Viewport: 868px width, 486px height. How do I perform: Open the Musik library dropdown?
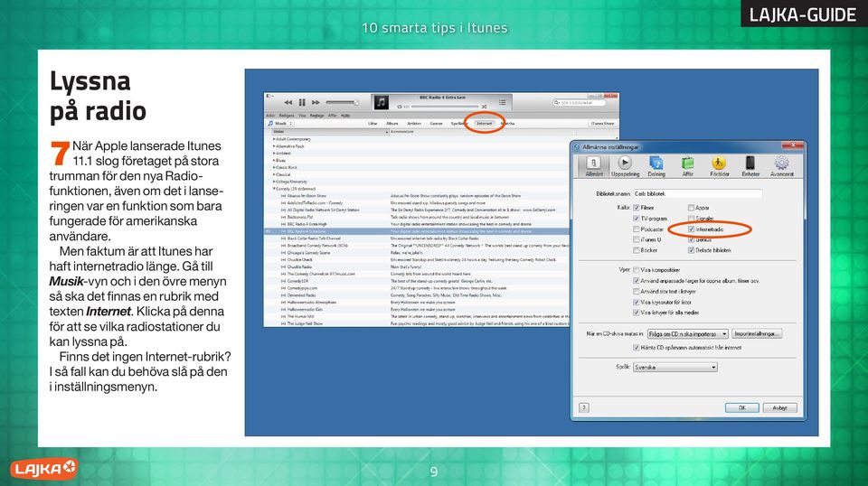[280, 123]
